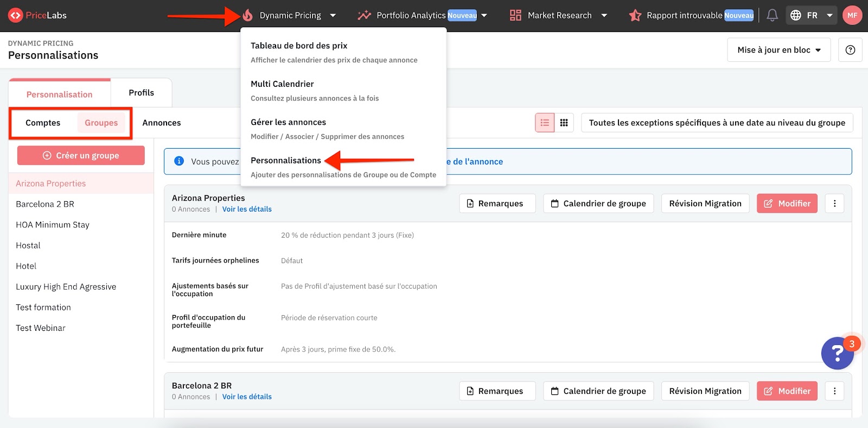
Task: Click the Portfolio Analytics chart icon
Action: pos(365,15)
